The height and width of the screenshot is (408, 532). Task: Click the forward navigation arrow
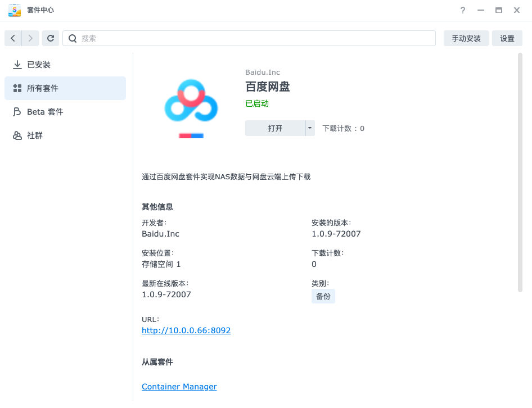tap(30, 38)
